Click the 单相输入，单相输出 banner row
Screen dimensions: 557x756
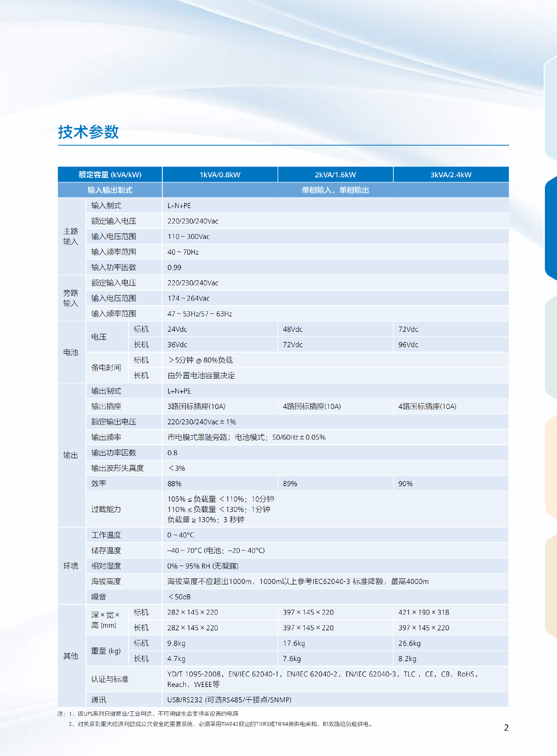336,190
